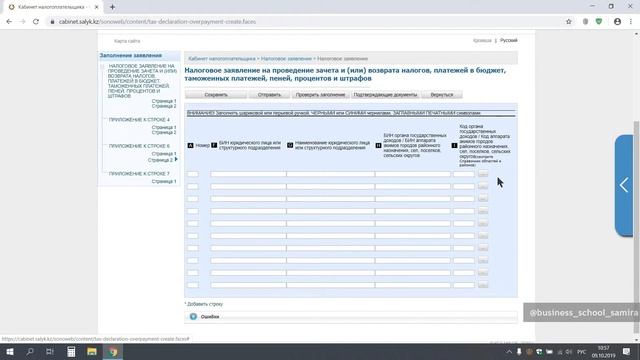Open Страница 2 of Приложение к строке 4
Screen dimensions: 640x360
pos(164,133)
